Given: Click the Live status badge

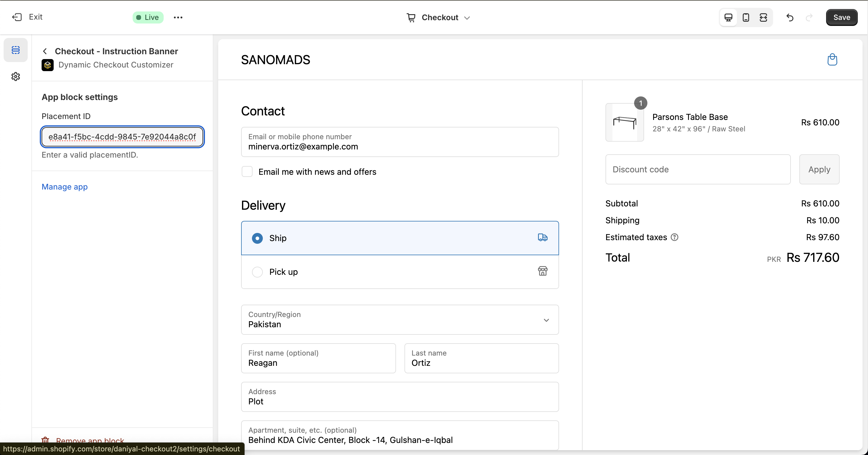Looking at the screenshot, I should 148,17.
